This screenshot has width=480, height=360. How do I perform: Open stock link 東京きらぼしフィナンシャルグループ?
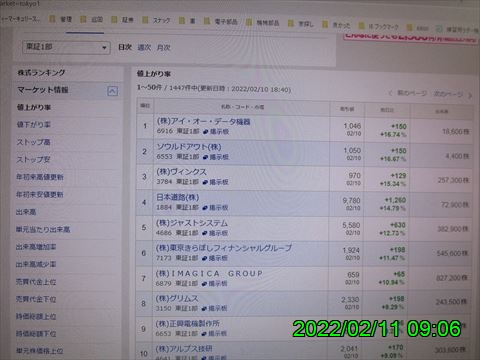pyautogui.click(x=224, y=248)
